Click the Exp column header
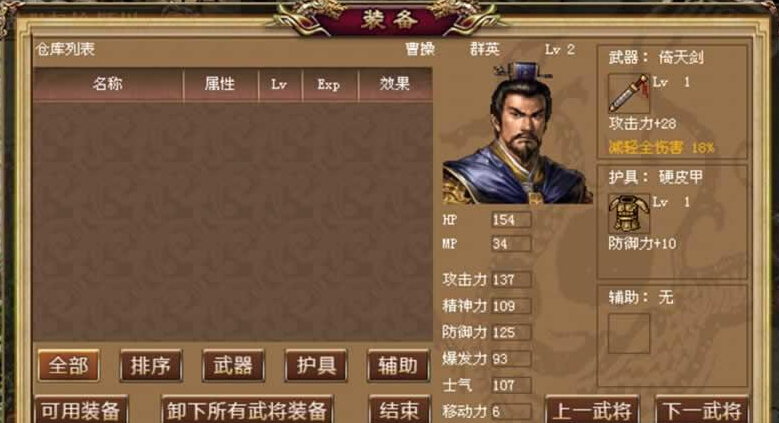 pyautogui.click(x=329, y=85)
